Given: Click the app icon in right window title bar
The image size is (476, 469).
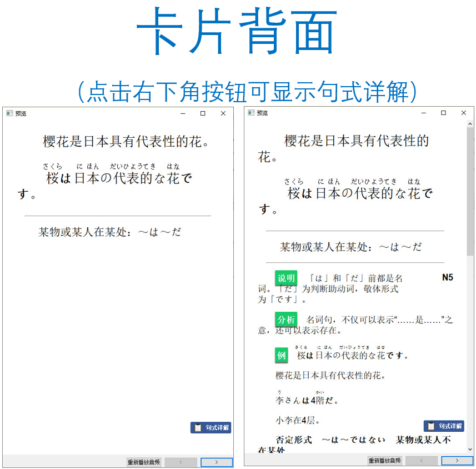Looking at the screenshot, I should [x=250, y=113].
